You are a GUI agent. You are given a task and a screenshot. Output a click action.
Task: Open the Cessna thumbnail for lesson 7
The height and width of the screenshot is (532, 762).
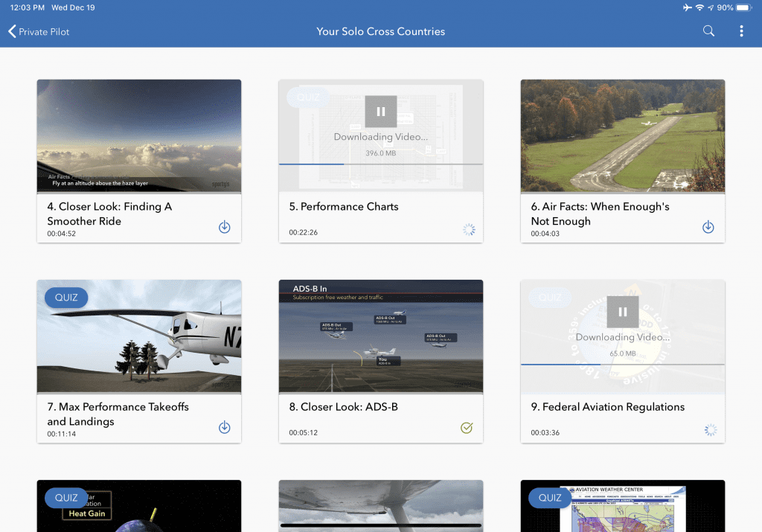[138, 336]
